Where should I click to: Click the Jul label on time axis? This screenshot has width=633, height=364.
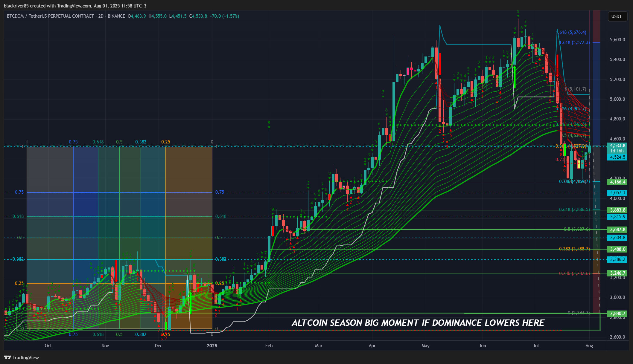536,346
